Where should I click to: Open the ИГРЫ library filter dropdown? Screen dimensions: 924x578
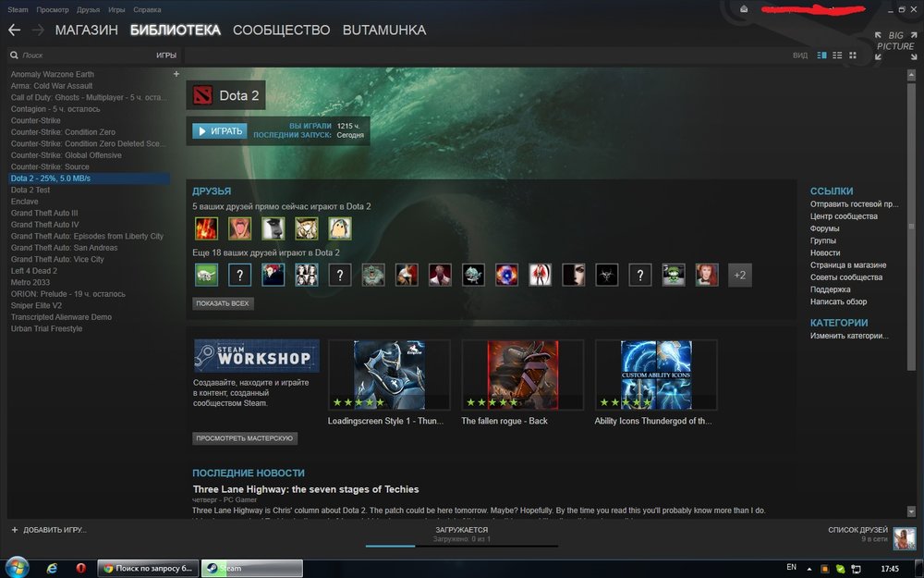(x=166, y=55)
